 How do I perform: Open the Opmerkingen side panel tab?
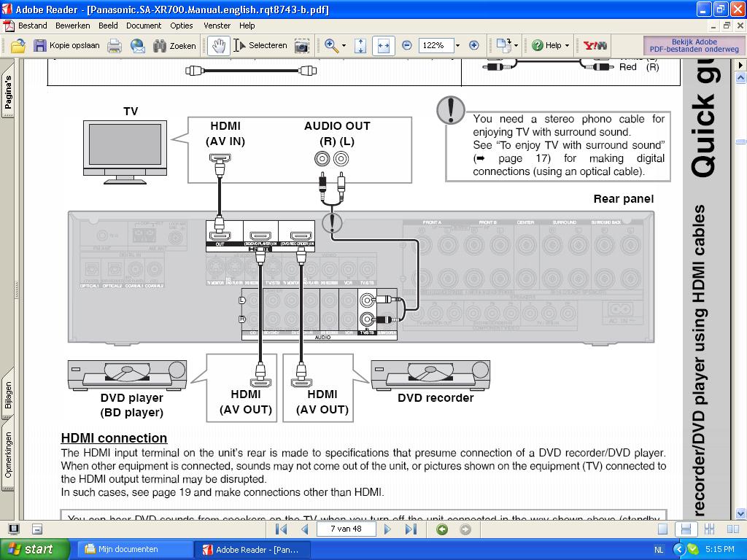click(7, 455)
